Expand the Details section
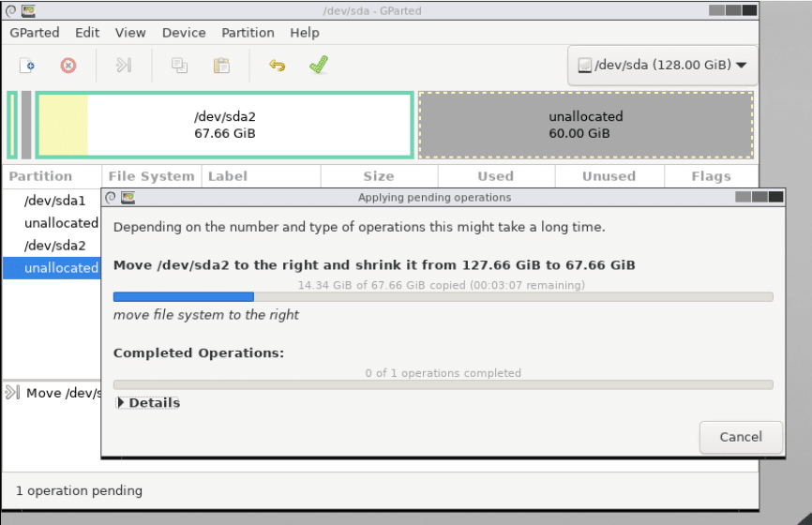Viewport: 812px width, 525px height. click(x=148, y=403)
